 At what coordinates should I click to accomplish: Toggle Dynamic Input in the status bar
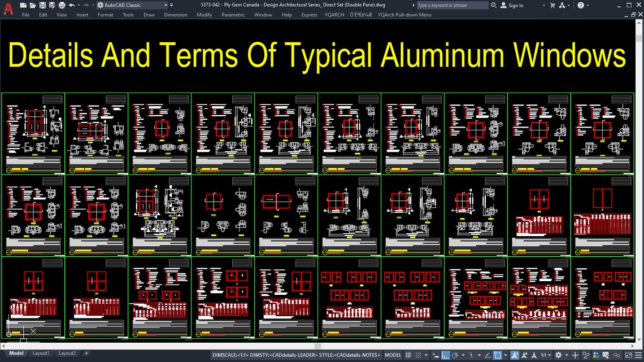click(435, 356)
